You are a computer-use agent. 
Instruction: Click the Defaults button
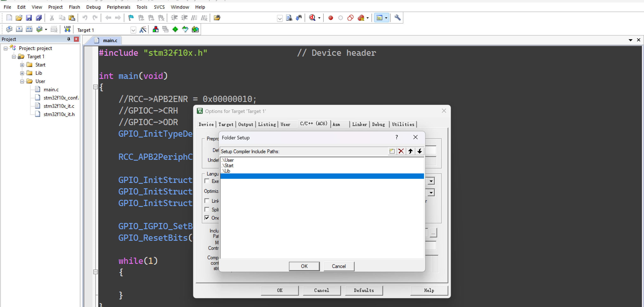[x=363, y=290]
